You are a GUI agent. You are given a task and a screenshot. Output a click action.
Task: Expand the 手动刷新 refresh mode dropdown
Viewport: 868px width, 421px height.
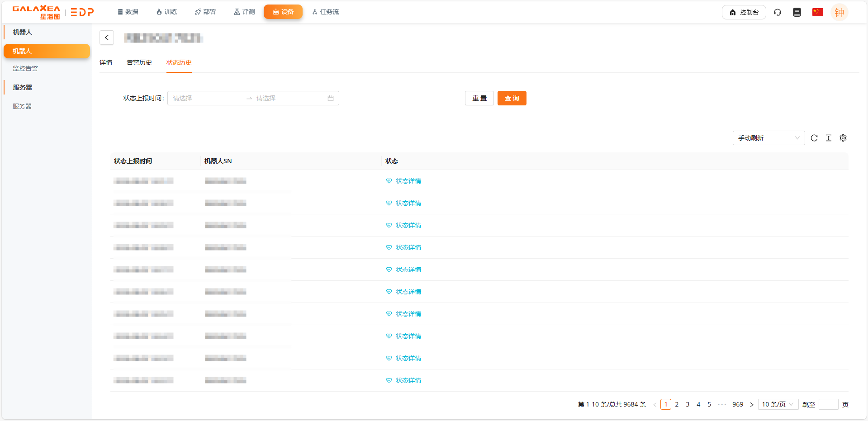pos(768,138)
